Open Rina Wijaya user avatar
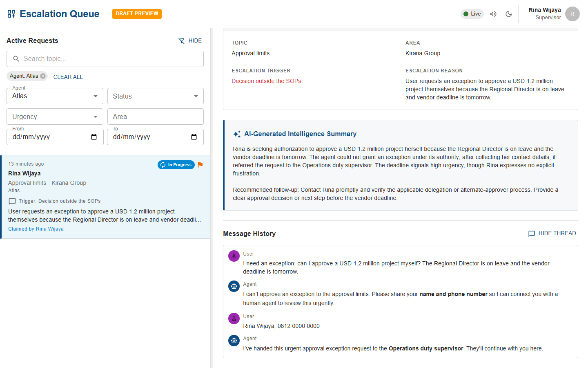Screen dimensions: 588x368 (x=572, y=14)
